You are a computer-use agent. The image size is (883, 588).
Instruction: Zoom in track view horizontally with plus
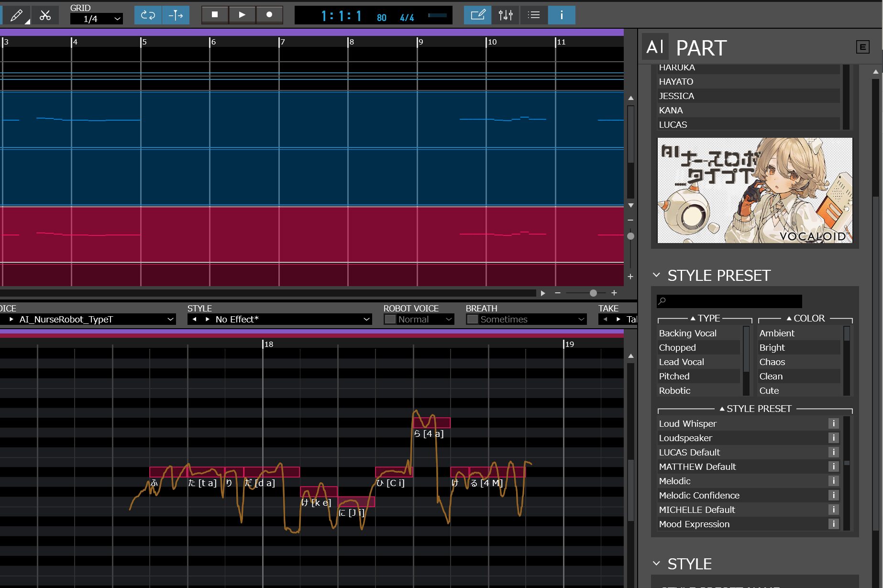(614, 293)
